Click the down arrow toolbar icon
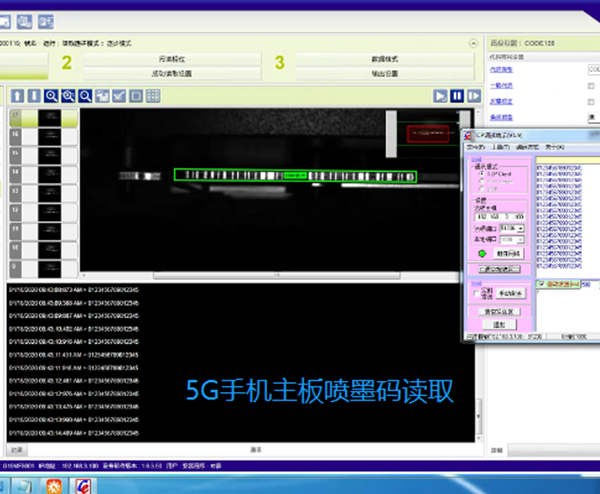The image size is (600, 494). point(33,96)
